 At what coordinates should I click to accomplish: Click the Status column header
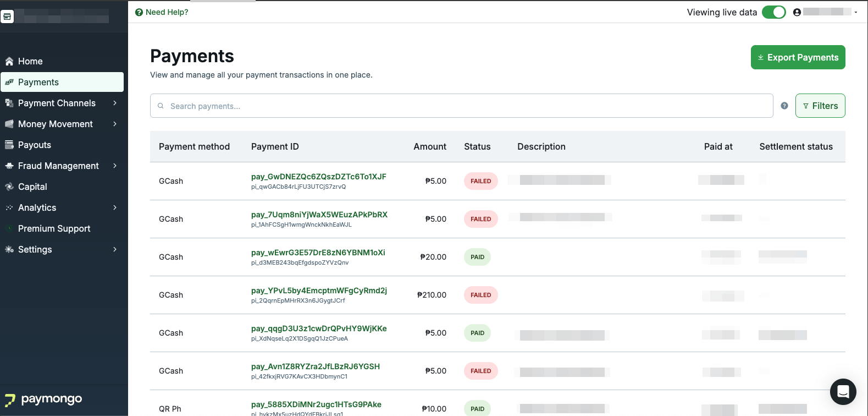(x=477, y=146)
